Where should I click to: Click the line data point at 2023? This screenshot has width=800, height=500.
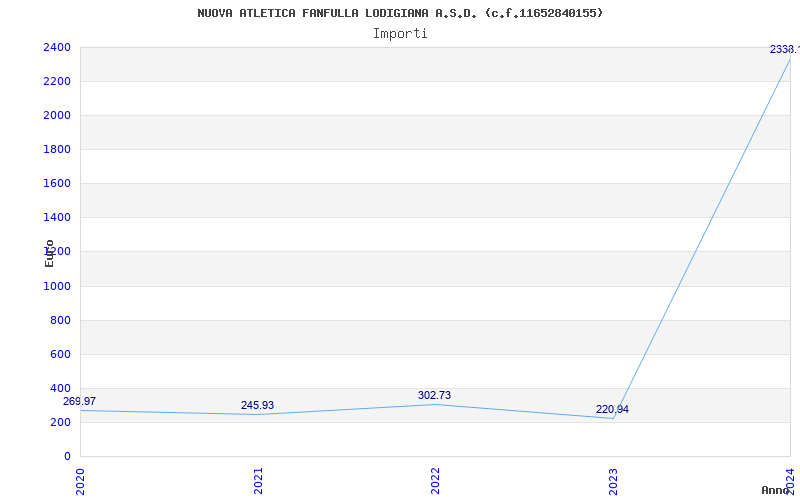click(x=613, y=419)
